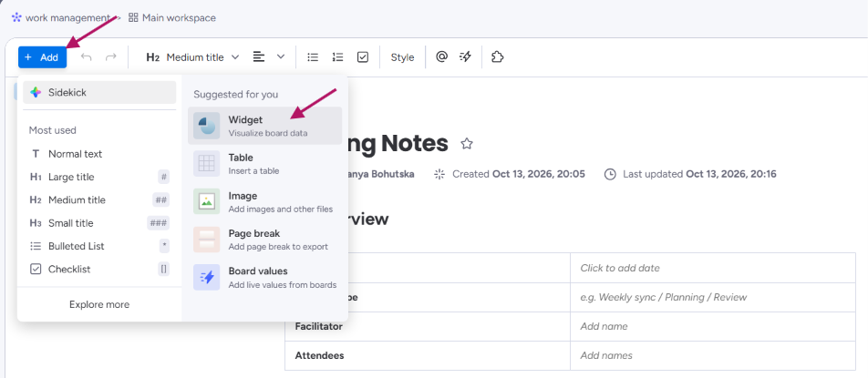Screen dimensions: 868x378
Task: Click the Image picture icon
Action: click(x=206, y=201)
